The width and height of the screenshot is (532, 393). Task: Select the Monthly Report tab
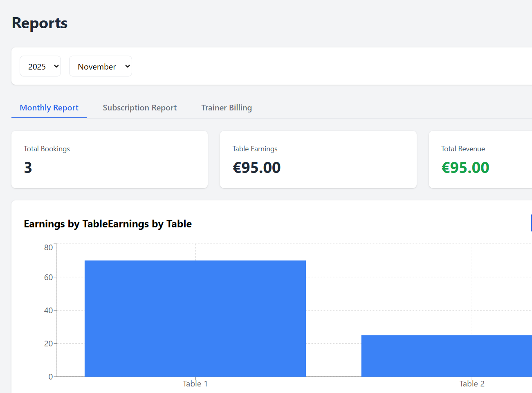point(49,108)
